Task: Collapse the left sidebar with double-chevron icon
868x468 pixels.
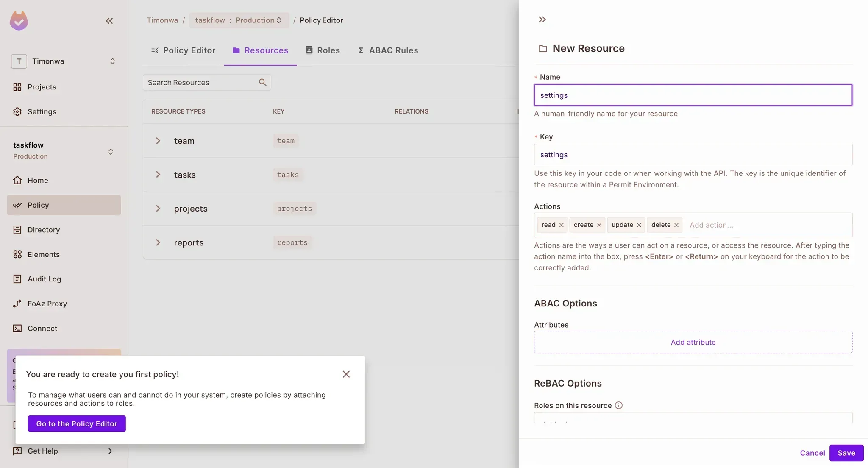Action: click(109, 21)
